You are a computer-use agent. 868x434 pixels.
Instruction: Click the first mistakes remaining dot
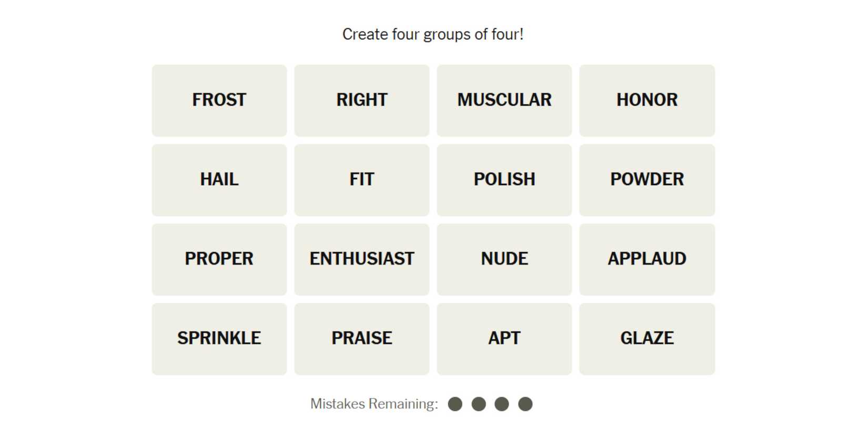tap(455, 404)
